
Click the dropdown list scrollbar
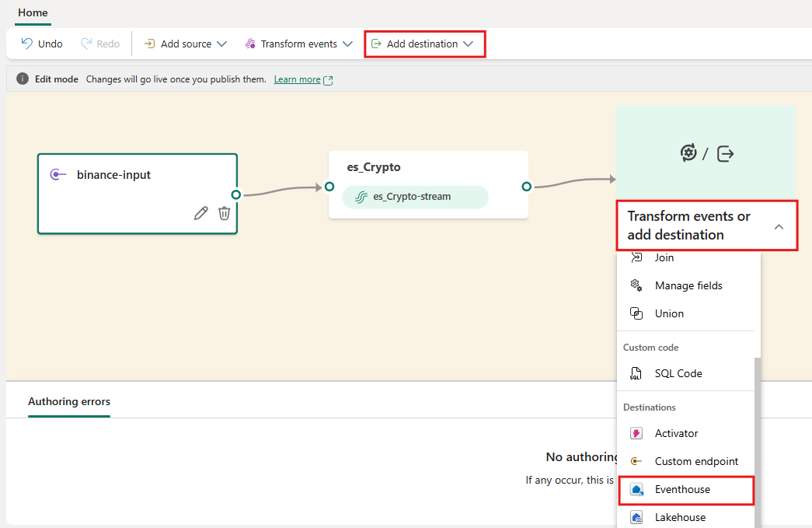(x=758, y=442)
